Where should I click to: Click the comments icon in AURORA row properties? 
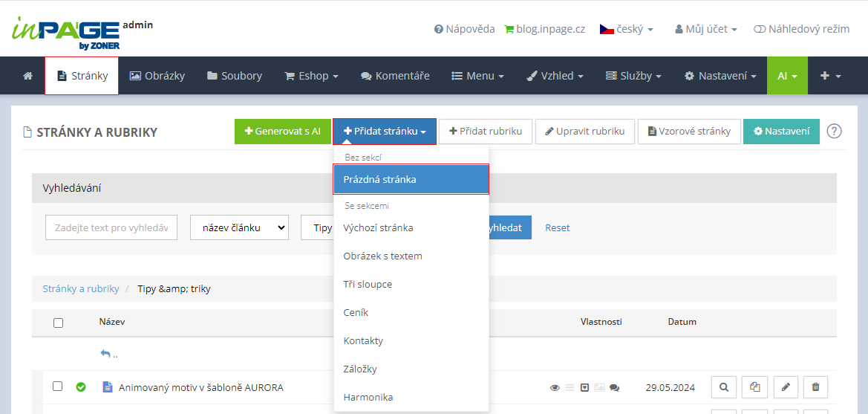pos(614,388)
